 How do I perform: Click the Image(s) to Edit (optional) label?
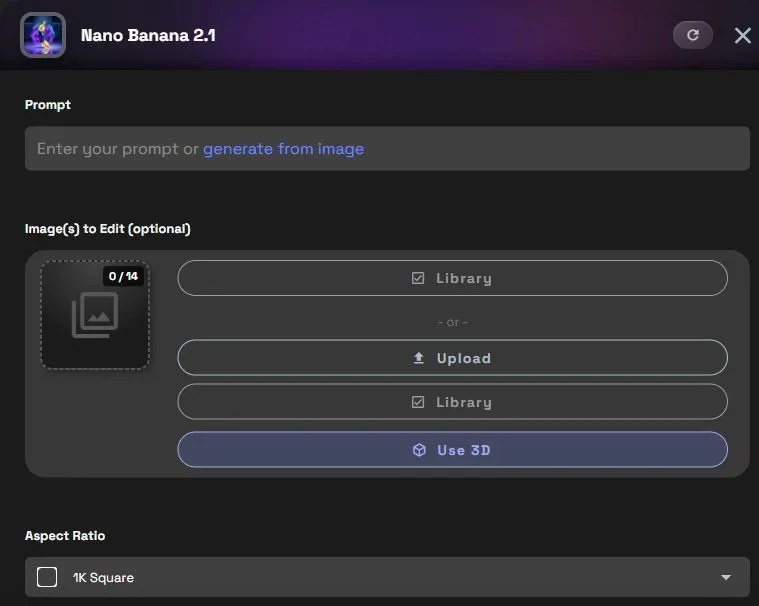click(x=107, y=228)
